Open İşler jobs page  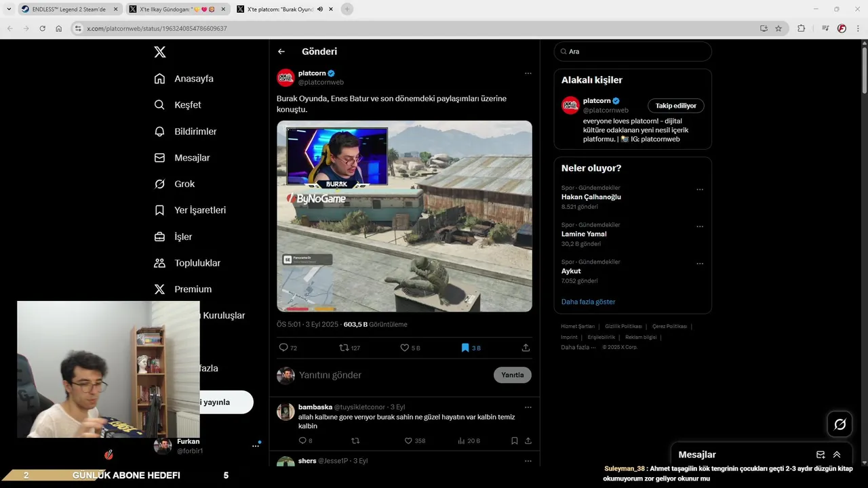pyautogui.click(x=173, y=237)
